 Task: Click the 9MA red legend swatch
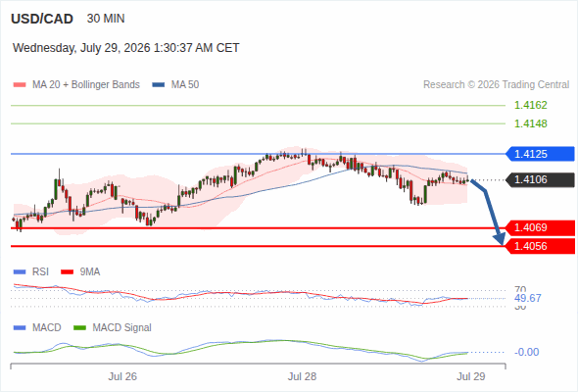67,272
